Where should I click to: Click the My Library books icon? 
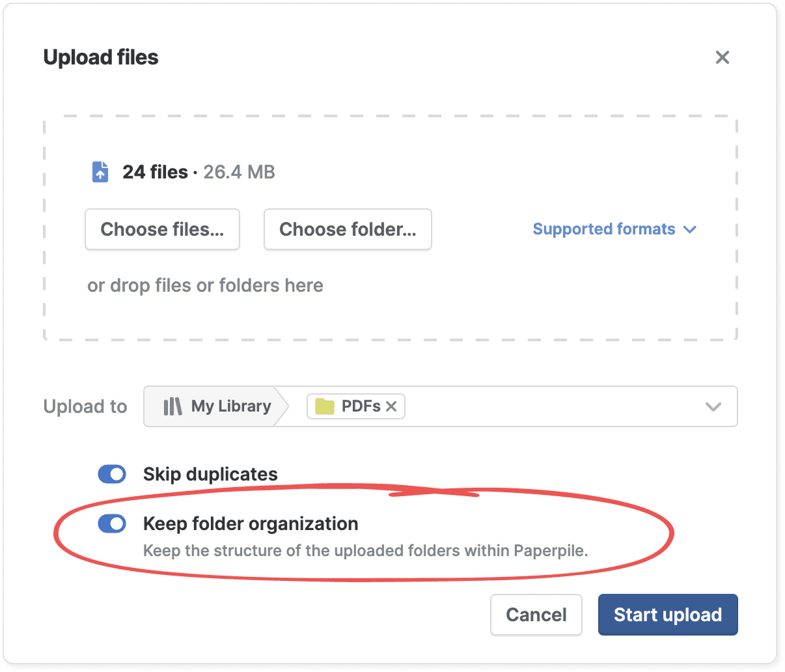172,406
